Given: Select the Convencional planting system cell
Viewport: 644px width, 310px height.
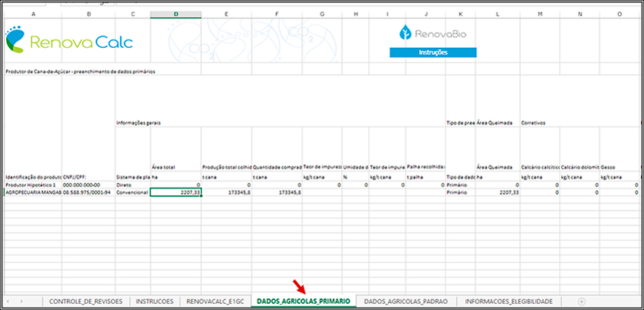Looking at the screenshot, I should tap(133, 193).
